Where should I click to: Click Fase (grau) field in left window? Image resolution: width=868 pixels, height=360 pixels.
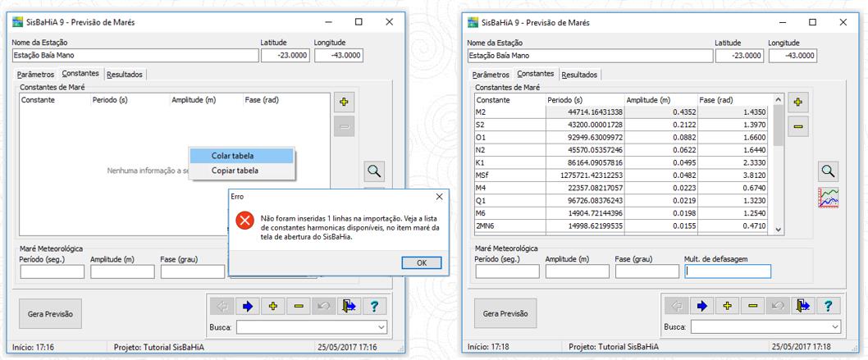point(193,271)
